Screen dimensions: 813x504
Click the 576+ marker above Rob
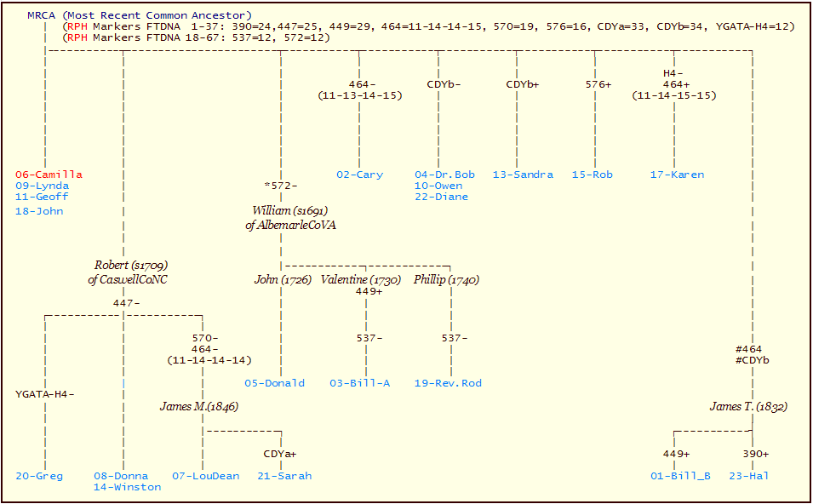598,84
